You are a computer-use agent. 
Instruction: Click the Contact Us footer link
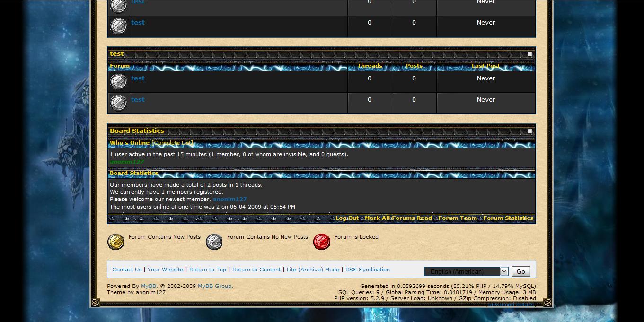coord(127,270)
